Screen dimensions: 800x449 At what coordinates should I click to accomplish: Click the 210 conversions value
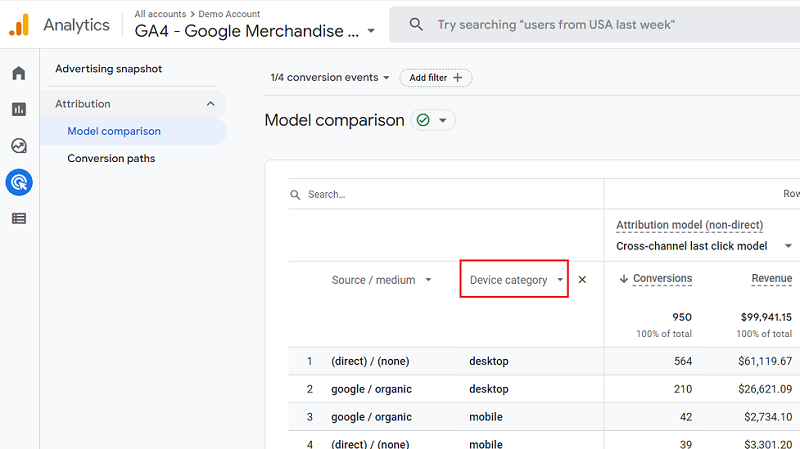683,389
